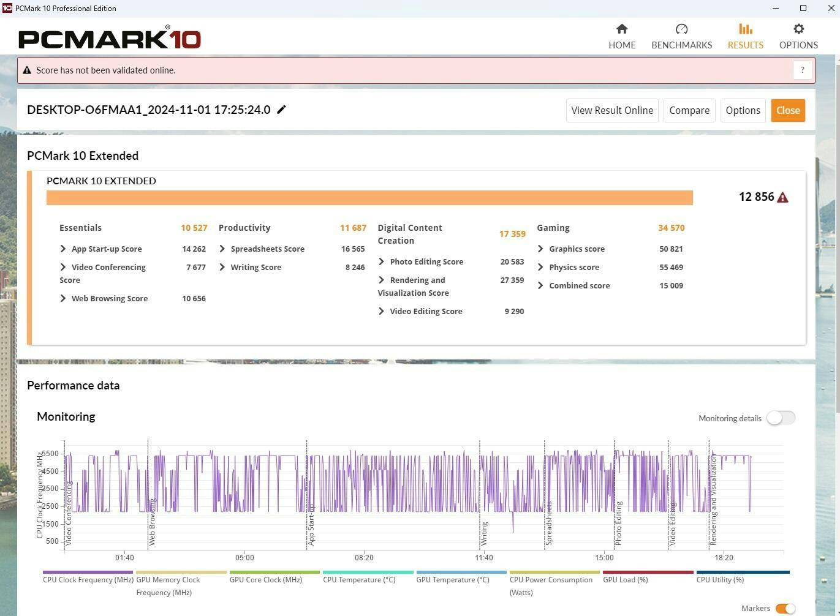The width and height of the screenshot is (840, 616).
Task: Click the Web Browsing timeline marker
Action: pos(153,521)
